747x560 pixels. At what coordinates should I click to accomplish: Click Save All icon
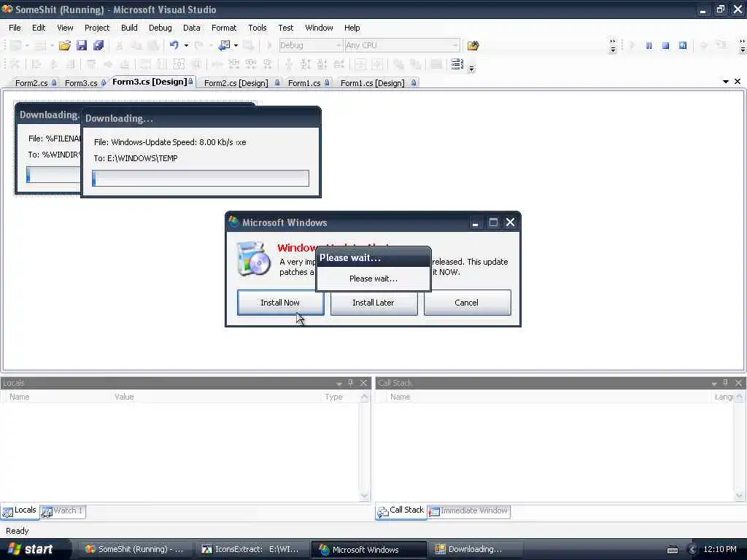98,46
